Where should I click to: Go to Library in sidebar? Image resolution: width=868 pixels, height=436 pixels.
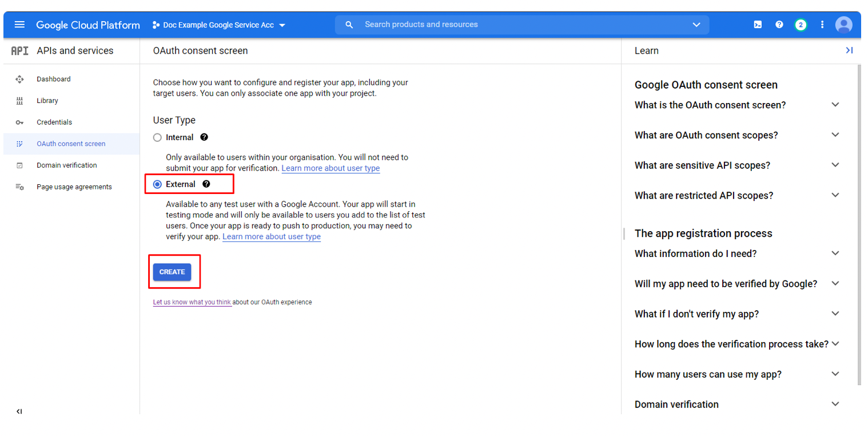[x=47, y=101]
